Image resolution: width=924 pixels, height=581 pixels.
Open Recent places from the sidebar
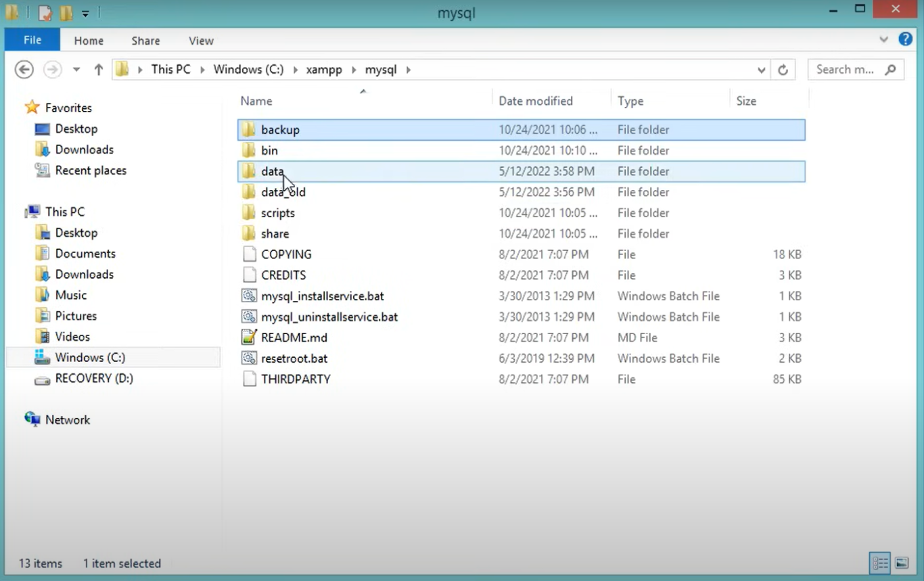pyautogui.click(x=90, y=170)
